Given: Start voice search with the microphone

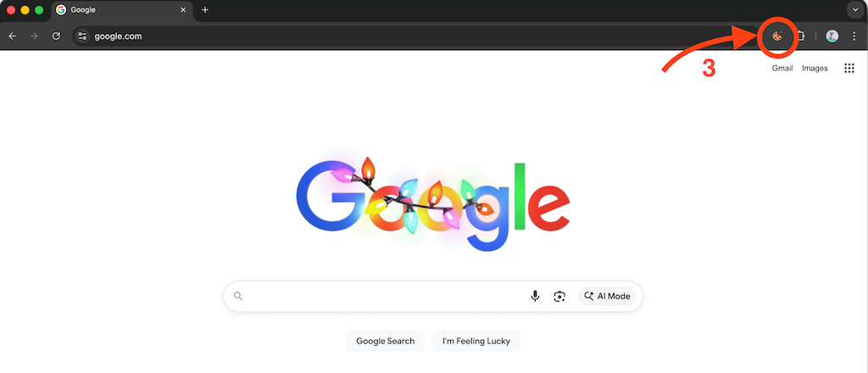Looking at the screenshot, I should click(535, 297).
